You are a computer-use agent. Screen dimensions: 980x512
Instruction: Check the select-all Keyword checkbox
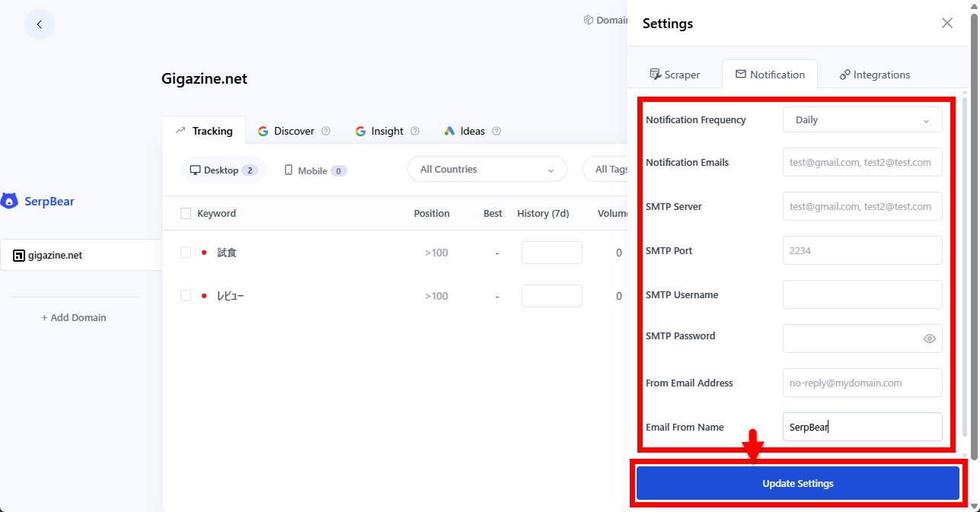tap(186, 214)
